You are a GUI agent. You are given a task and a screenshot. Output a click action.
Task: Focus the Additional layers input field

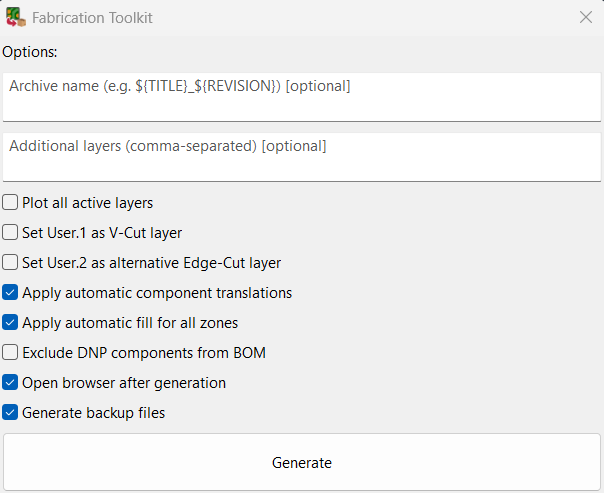[302, 157]
